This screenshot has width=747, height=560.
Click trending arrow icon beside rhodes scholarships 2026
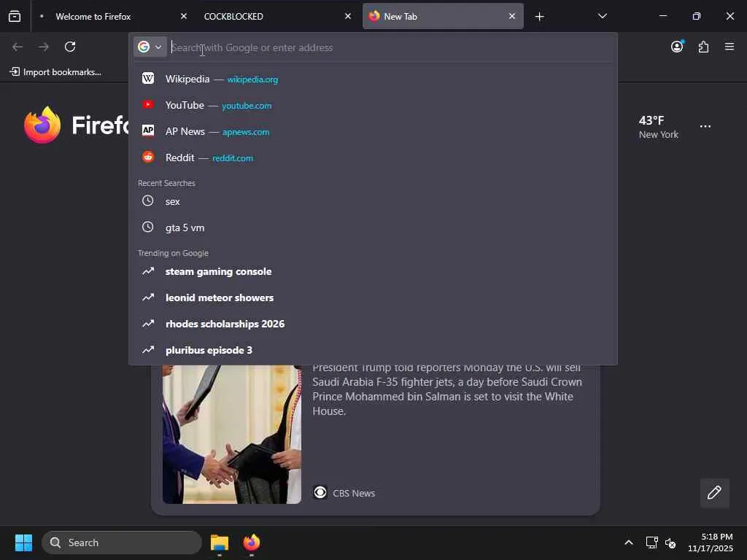[x=148, y=323]
